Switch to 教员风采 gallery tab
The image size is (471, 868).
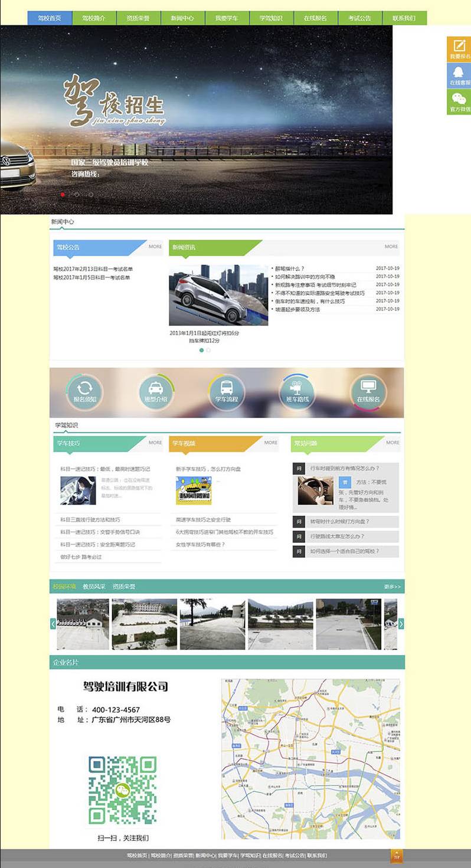94,587
